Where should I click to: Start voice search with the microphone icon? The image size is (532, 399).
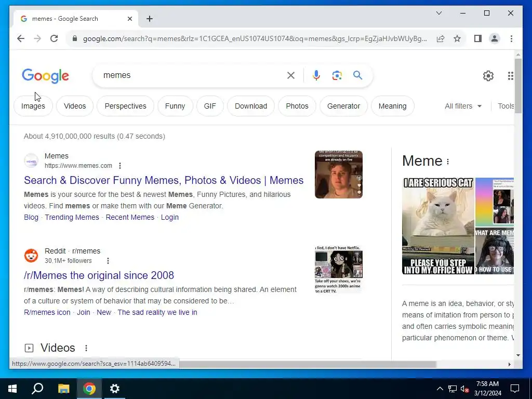click(316, 75)
